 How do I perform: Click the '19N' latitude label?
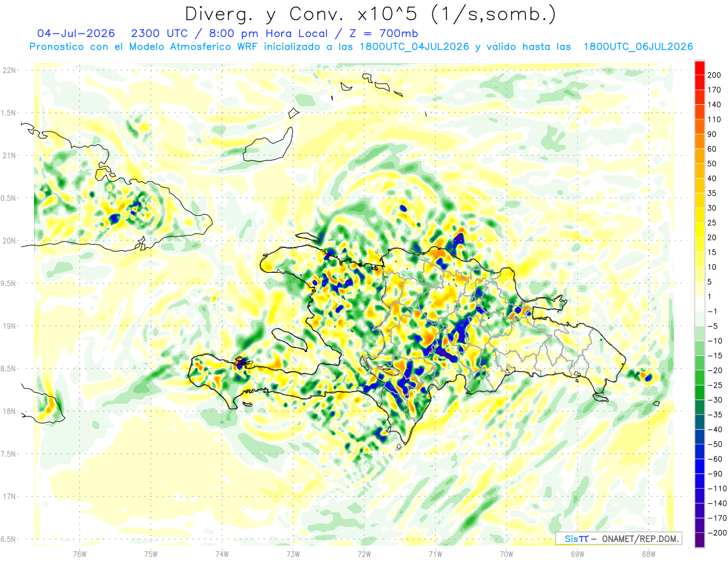[9, 326]
